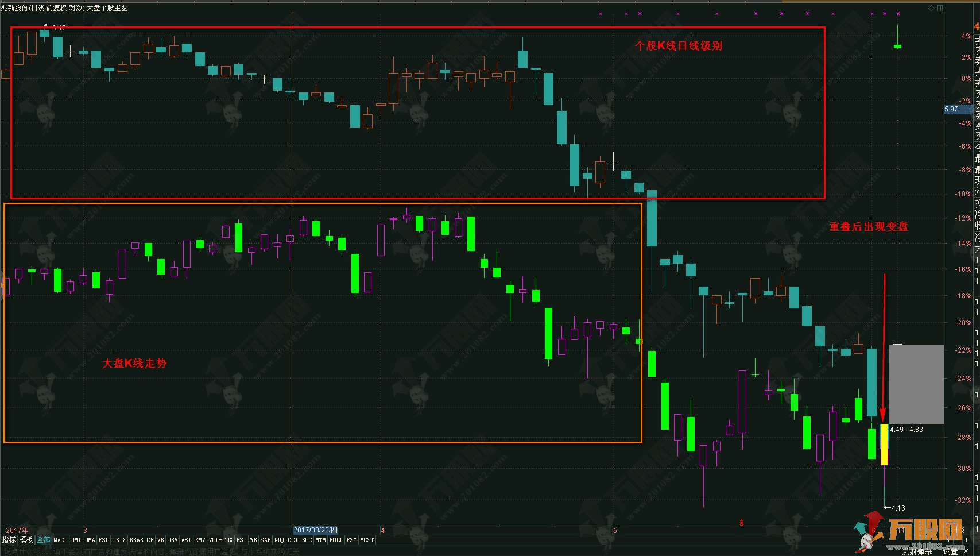Click the bullet-comment text input field

point(448,551)
